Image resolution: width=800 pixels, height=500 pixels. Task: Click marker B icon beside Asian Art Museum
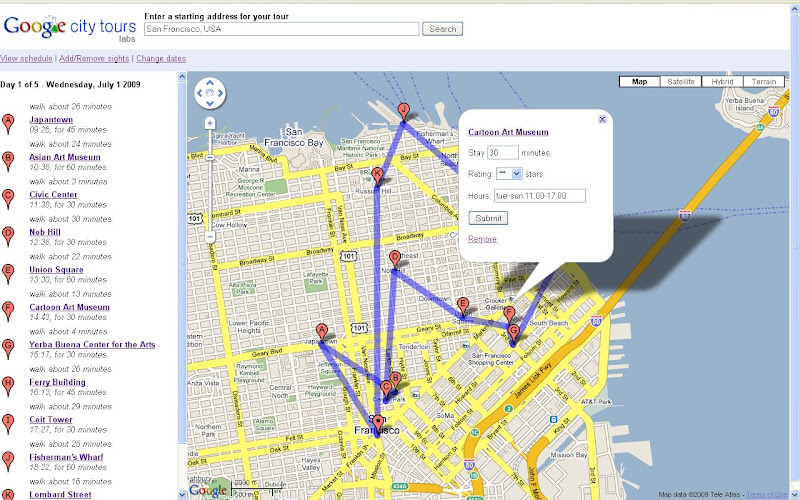tap(8, 162)
